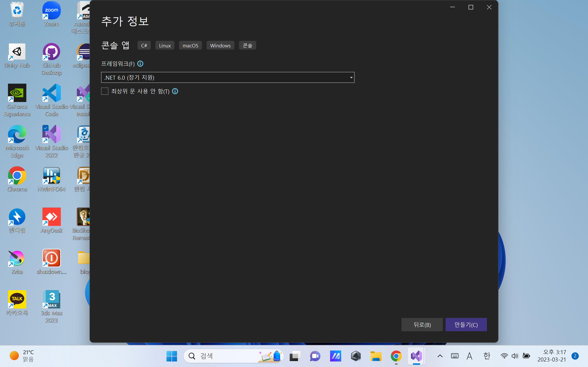Click the framework info icon
The width and height of the screenshot is (588, 367).
[140, 64]
